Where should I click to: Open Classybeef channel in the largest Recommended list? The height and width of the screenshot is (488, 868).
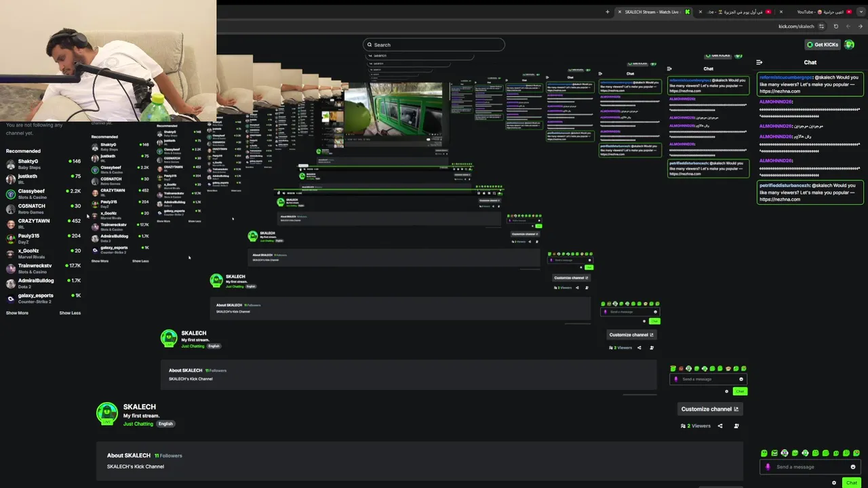tap(43, 194)
